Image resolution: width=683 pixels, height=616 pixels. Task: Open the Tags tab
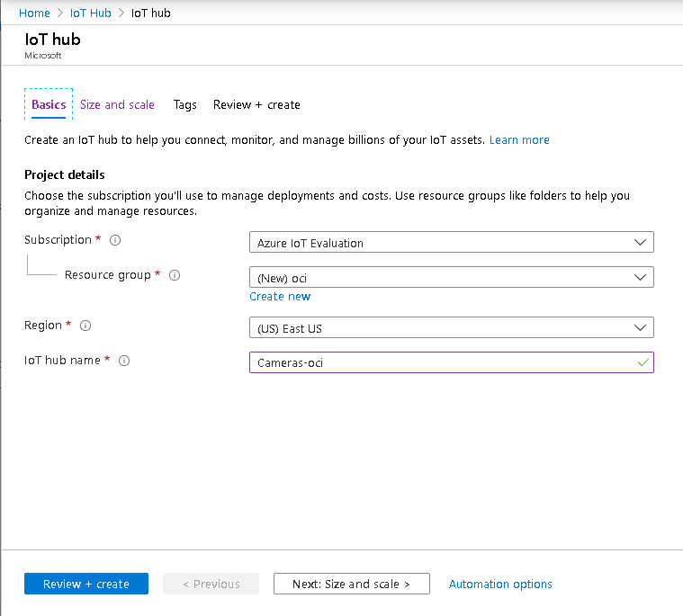185,105
